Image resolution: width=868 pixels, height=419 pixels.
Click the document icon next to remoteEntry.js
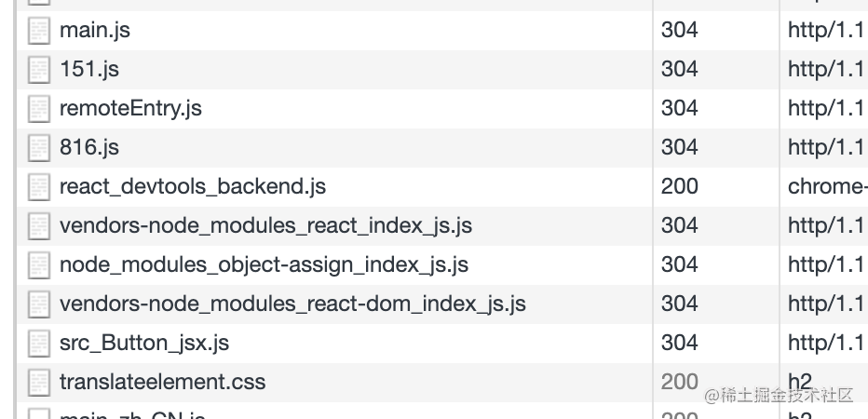(39, 109)
